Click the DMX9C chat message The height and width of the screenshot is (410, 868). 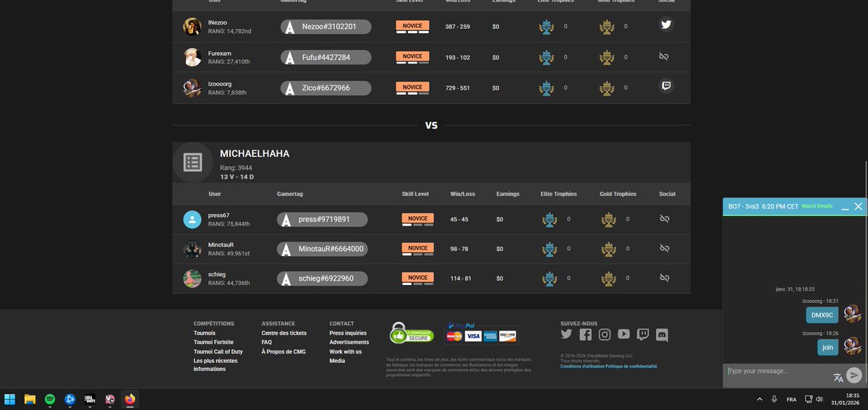[x=822, y=315]
